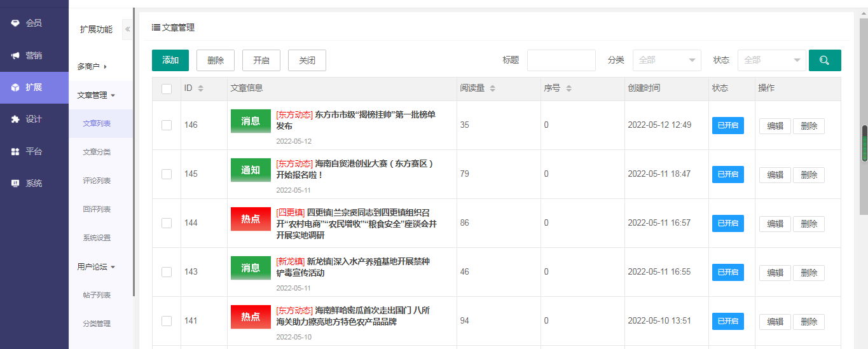Open the 分类 category dropdown
The height and width of the screenshot is (349, 868).
pyautogui.click(x=666, y=60)
